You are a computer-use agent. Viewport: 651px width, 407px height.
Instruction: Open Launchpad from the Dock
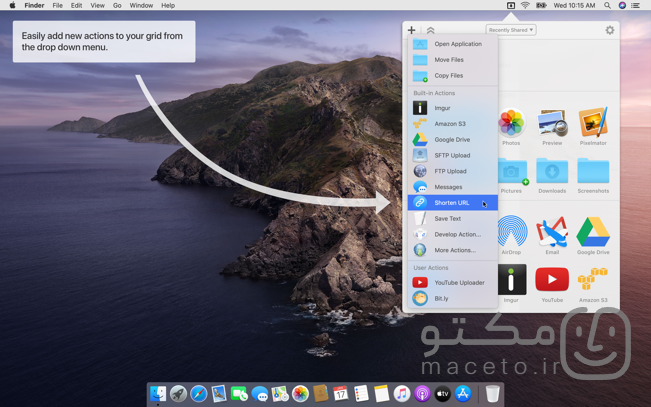tap(179, 393)
